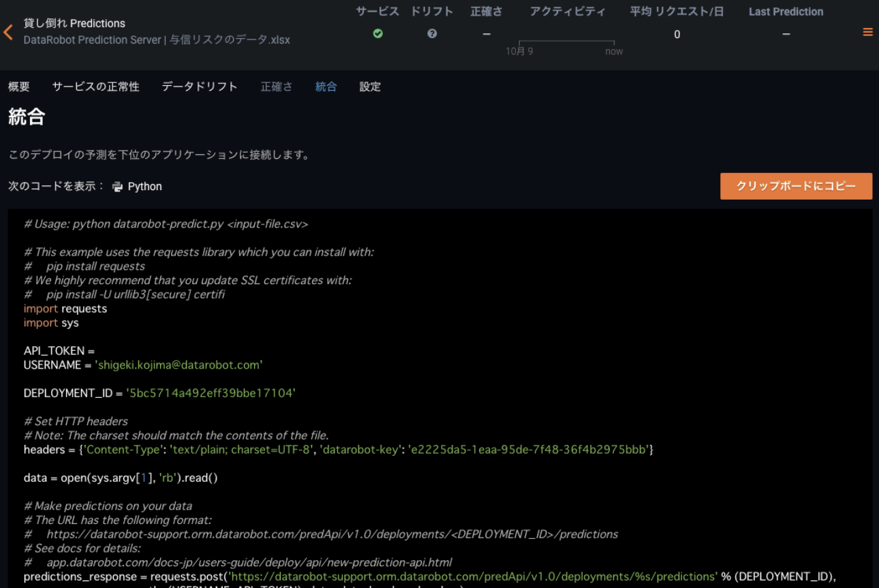Click the 'import requests' code line
The image size is (879, 588).
tap(65, 309)
